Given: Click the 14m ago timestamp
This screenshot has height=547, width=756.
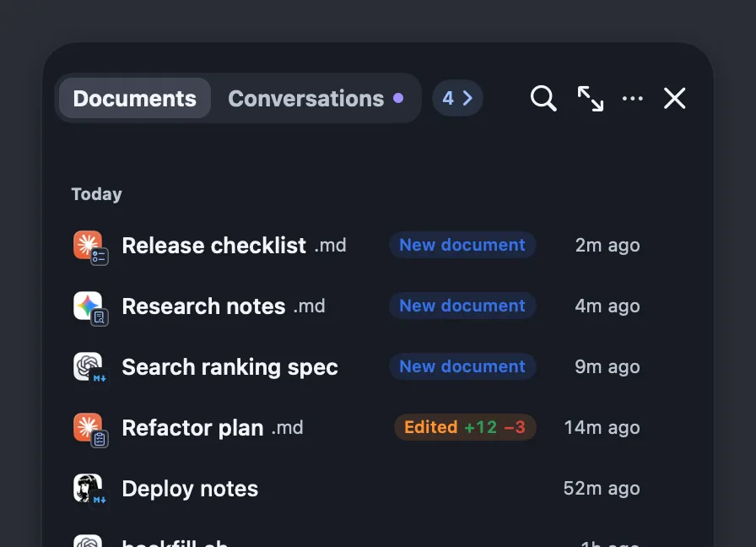Looking at the screenshot, I should 602,428.
